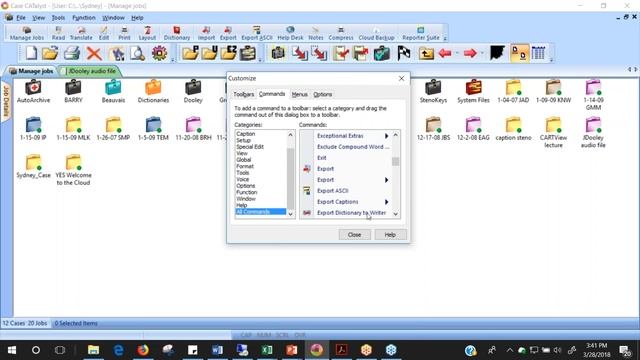Open the Window menu
This screenshot has width=640, height=360.
(113, 18)
